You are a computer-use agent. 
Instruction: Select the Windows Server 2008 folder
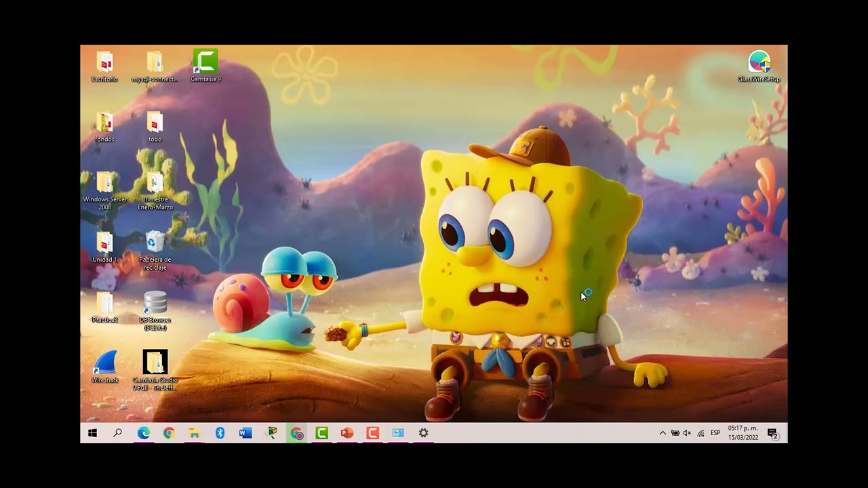[x=104, y=190]
